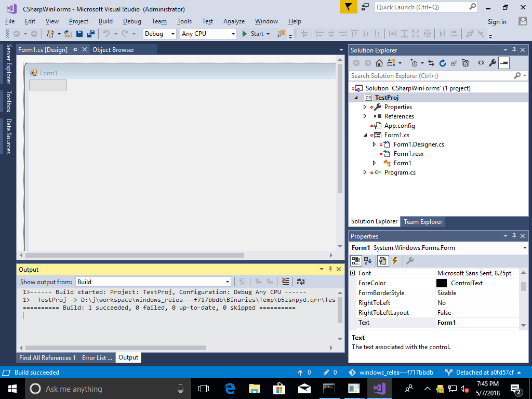Screen dimensions: 532x399
Task: Click the Save All icon
Action: 91,34
